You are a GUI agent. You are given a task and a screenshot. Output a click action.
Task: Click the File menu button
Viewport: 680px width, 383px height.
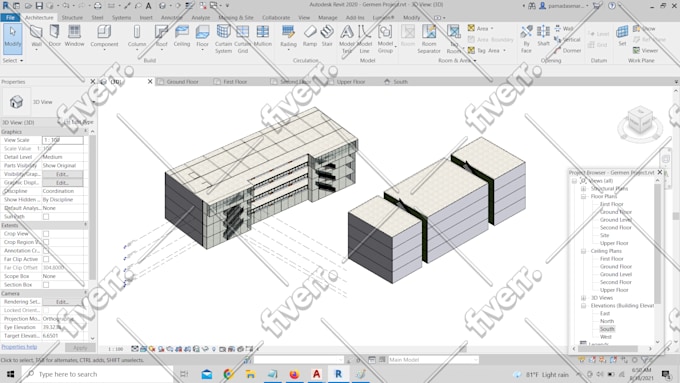[x=10, y=17]
